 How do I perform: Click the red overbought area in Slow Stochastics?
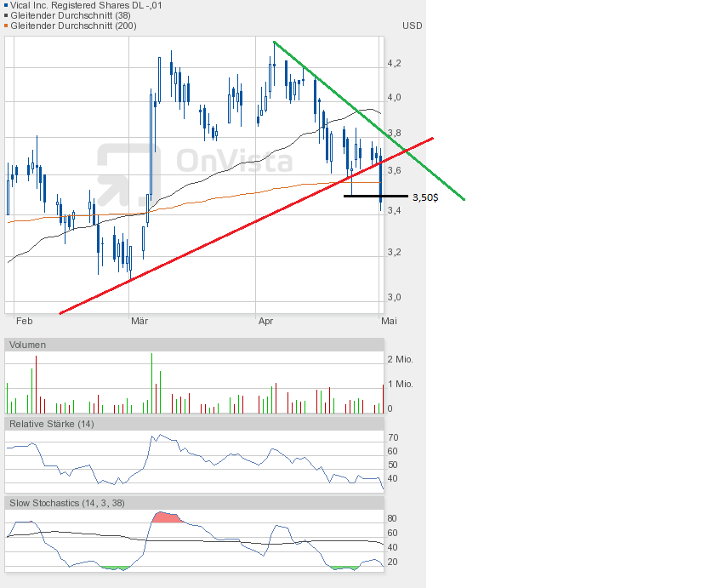click(x=166, y=517)
